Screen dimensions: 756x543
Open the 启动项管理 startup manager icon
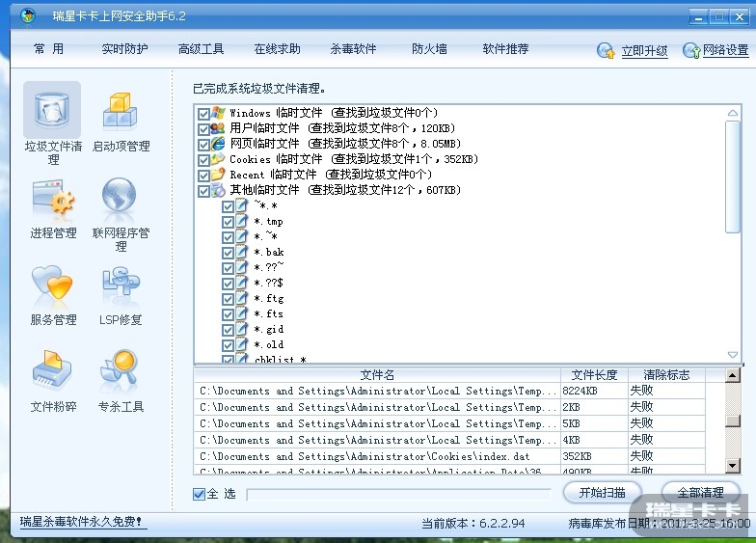120,112
